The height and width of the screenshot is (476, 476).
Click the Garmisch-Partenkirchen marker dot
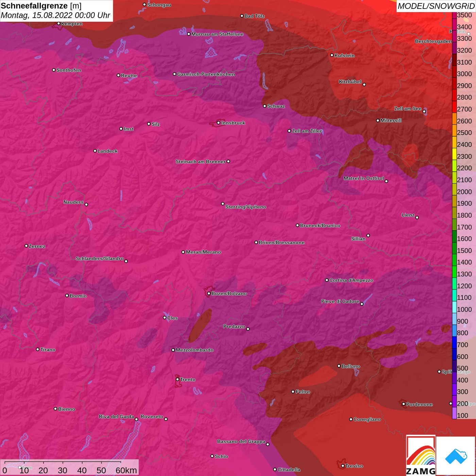[x=174, y=74]
